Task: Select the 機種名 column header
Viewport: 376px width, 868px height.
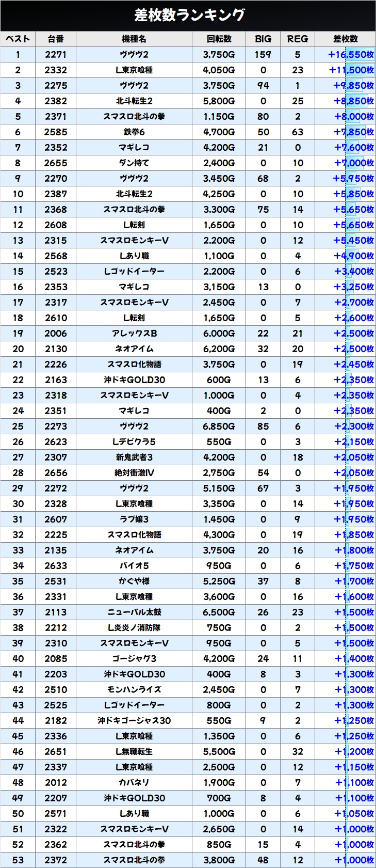Action: 134,39
